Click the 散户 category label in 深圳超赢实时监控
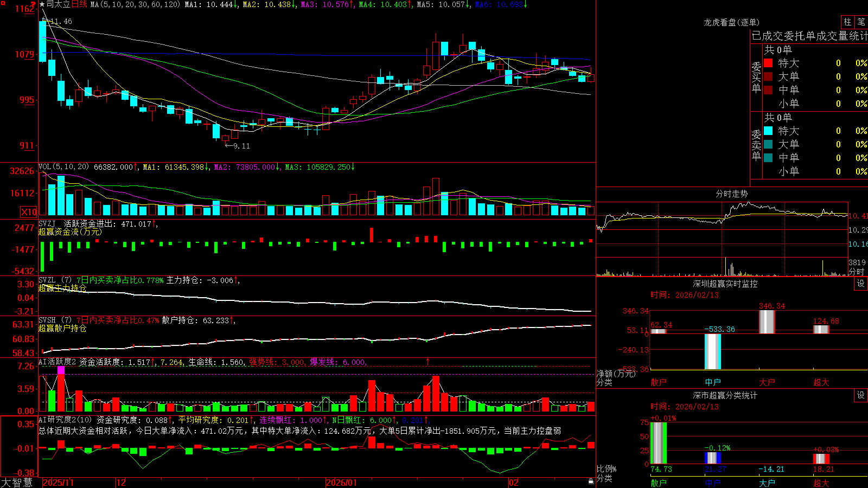Viewport: 868px width, 488px height. tap(659, 382)
